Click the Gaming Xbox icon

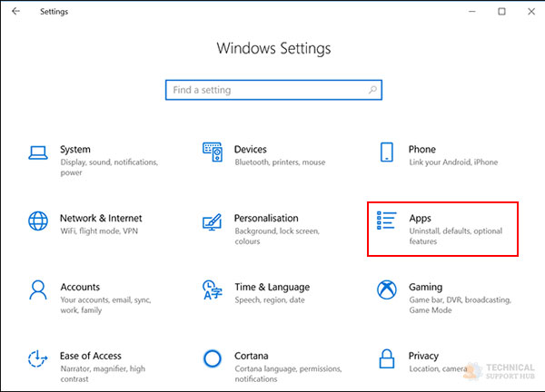click(387, 290)
